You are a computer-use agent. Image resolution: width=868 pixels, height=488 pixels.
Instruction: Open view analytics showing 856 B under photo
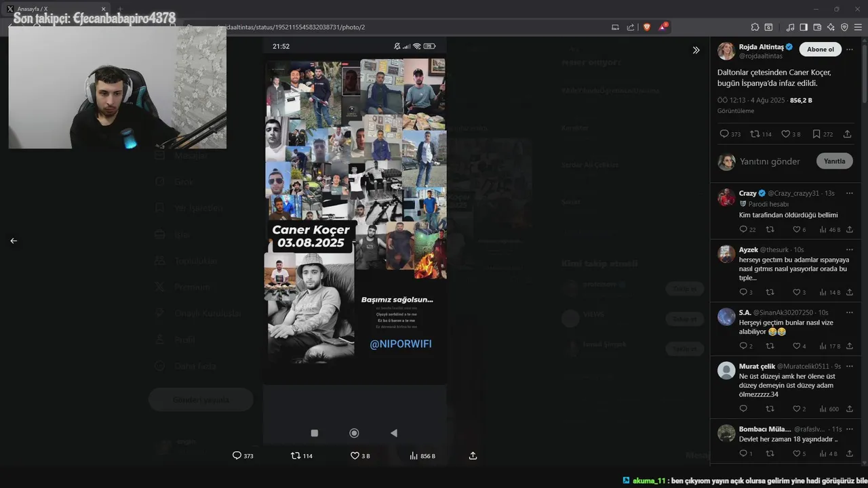[x=422, y=456]
